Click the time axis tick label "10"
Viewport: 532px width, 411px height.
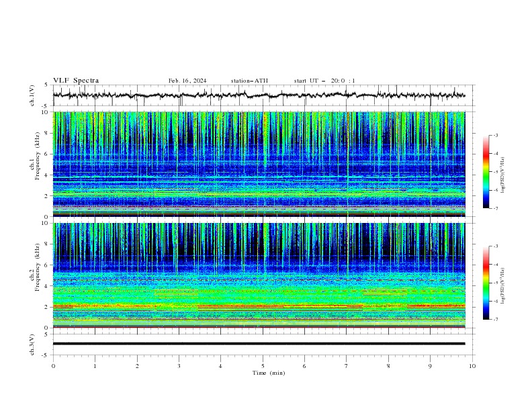(472, 366)
